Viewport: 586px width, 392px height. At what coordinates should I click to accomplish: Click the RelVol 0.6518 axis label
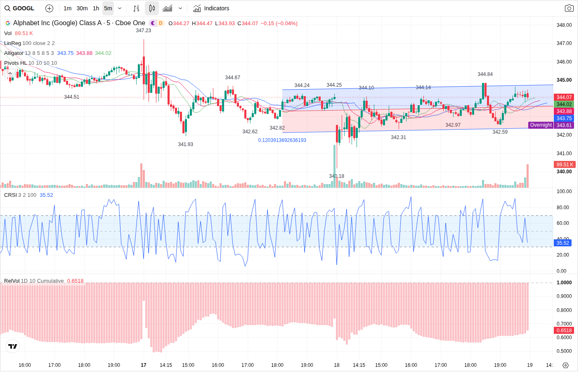564,331
